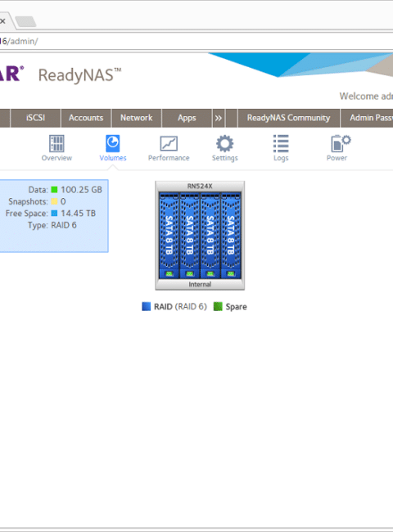Select the second SATA 8 TB disk
Viewport: 393px width, 532px height.
189,236
